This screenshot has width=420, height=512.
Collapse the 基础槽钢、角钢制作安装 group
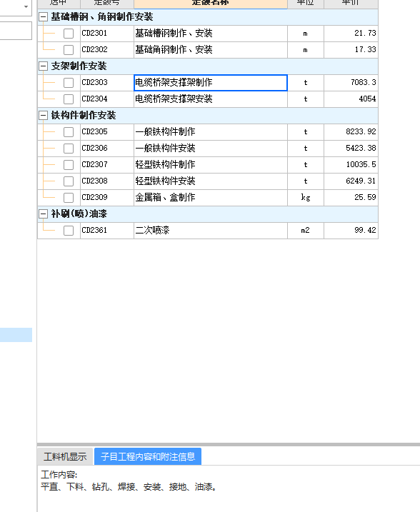click(x=43, y=17)
